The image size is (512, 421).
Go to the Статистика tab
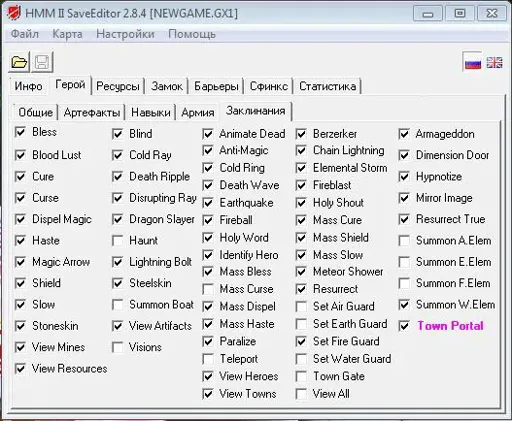327,86
